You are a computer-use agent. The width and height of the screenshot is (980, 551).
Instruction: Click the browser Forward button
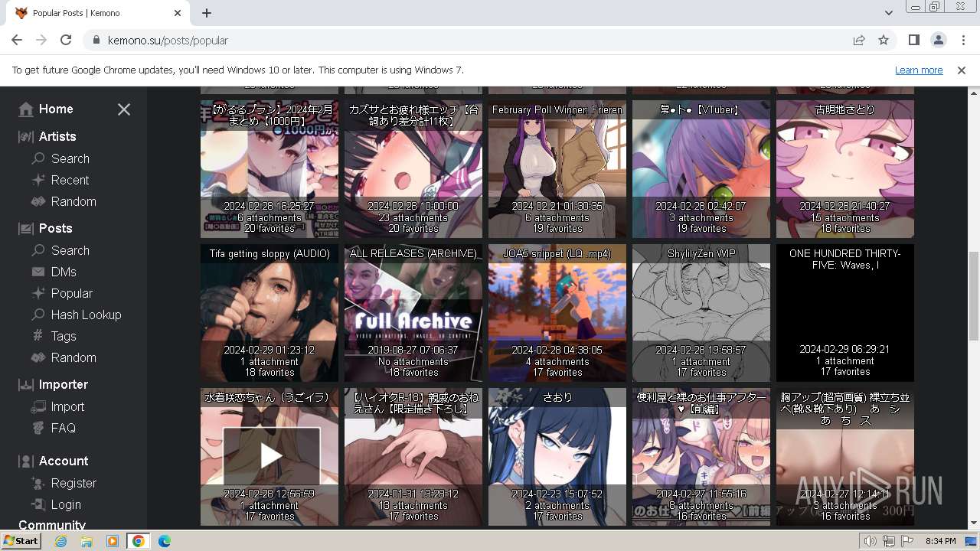point(41,40)
